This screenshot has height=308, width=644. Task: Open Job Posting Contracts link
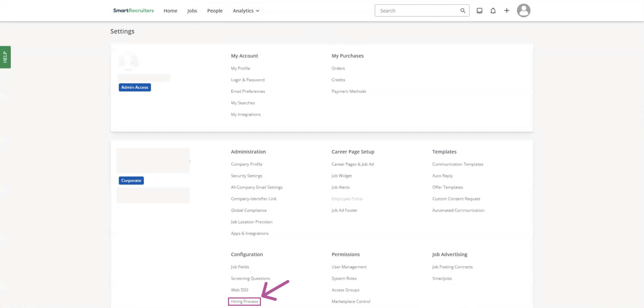452,267
